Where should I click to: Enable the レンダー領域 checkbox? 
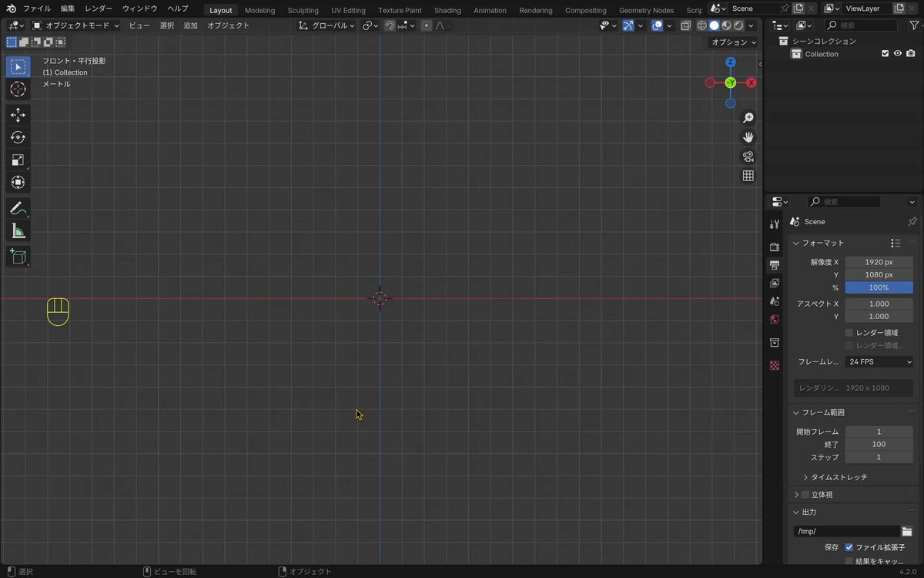849,333
